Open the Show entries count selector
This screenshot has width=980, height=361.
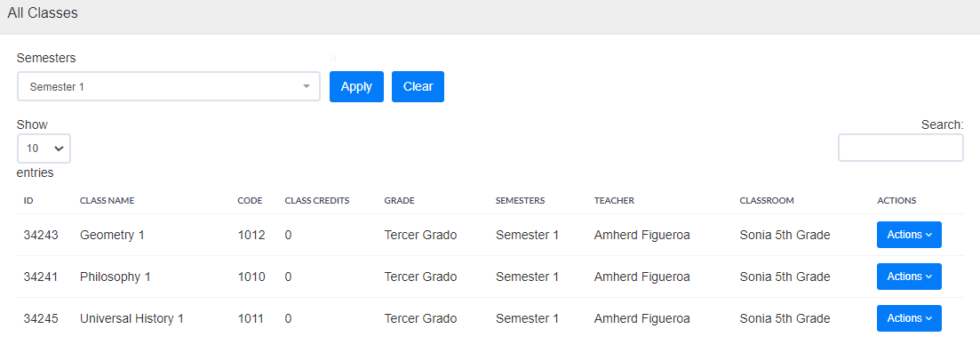coord(44,148)
